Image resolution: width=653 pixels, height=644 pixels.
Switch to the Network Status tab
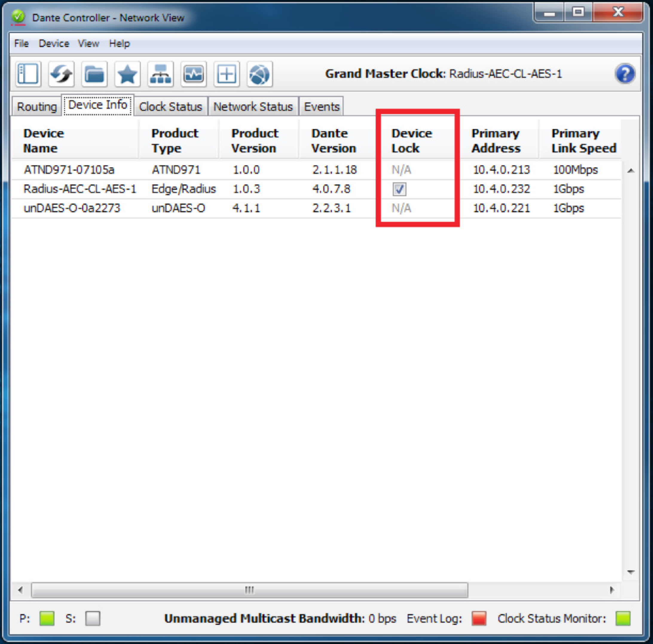tap(253, 106)
